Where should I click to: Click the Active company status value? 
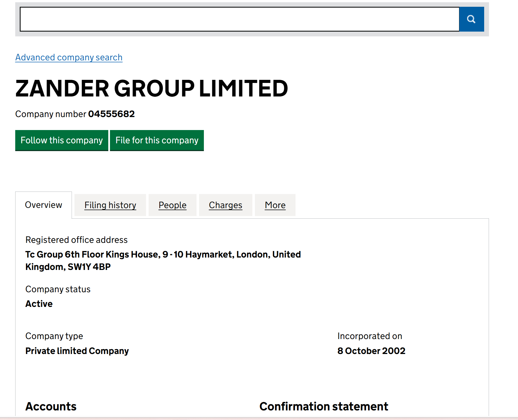point(39,304)
